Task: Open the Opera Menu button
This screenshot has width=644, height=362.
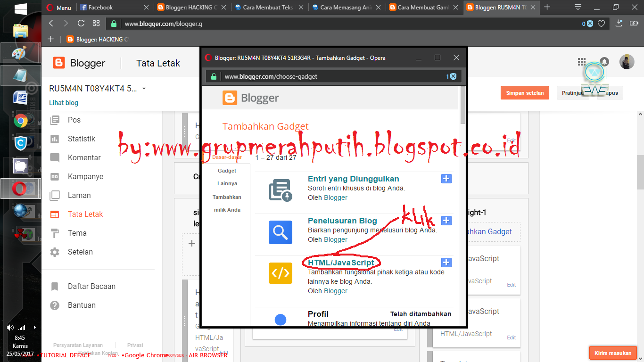Action: [x=59, y=8]
